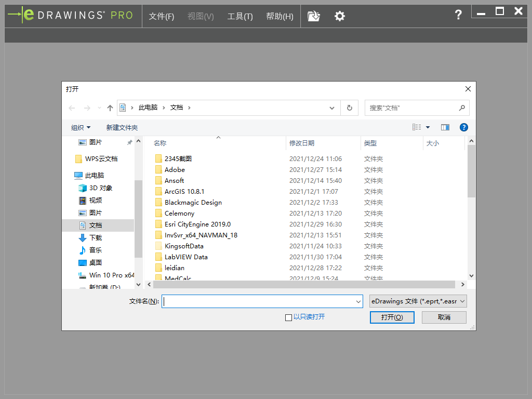Image resolution: width=532 pixels, height=399 pixels.
Task: Open the view options dropdown arrow
Action: [x=428, y=127]
